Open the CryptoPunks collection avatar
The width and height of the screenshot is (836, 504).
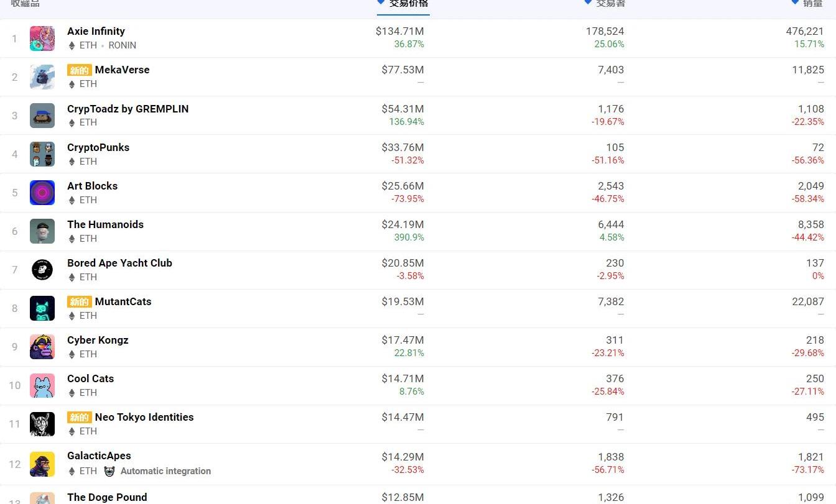pyautogui.click(x=42, y=154)
